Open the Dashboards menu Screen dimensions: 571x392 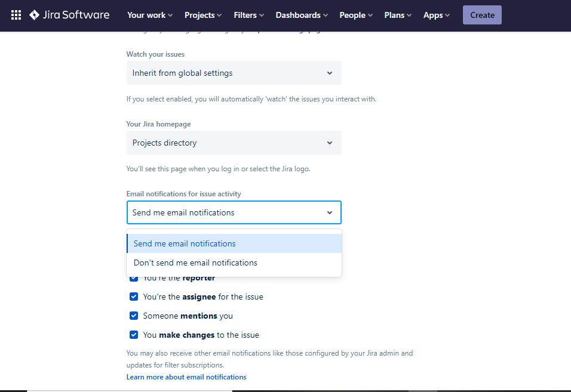[302, 15]
